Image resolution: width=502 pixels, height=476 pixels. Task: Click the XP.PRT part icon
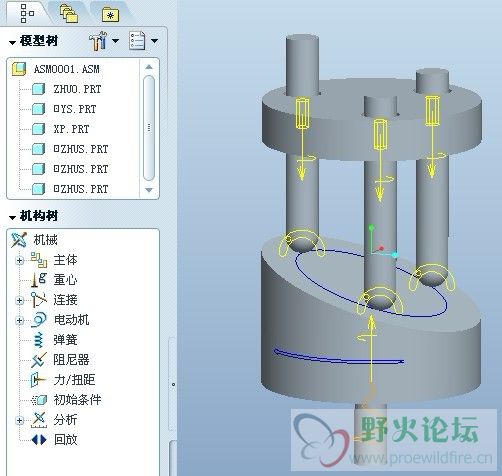pos(38,129)
